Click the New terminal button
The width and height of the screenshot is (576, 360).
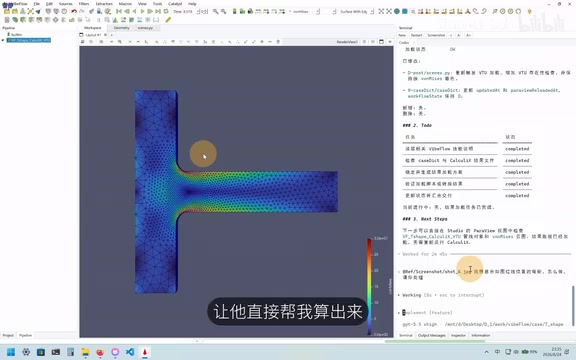click(x=402, y=35)
